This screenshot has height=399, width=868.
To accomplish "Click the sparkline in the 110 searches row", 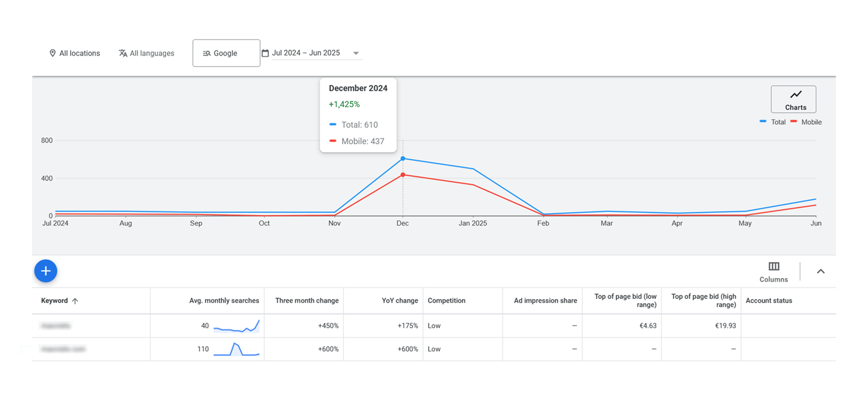I will (236, 349).
